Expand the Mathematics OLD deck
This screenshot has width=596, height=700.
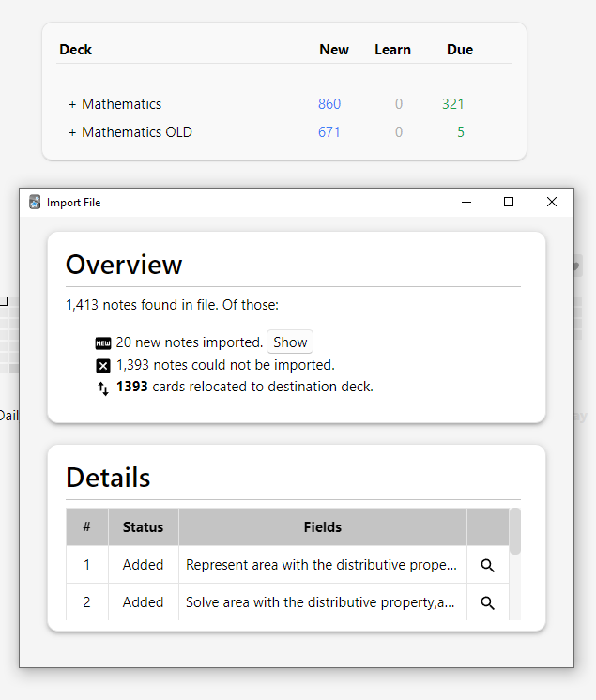tap(72, 133)
